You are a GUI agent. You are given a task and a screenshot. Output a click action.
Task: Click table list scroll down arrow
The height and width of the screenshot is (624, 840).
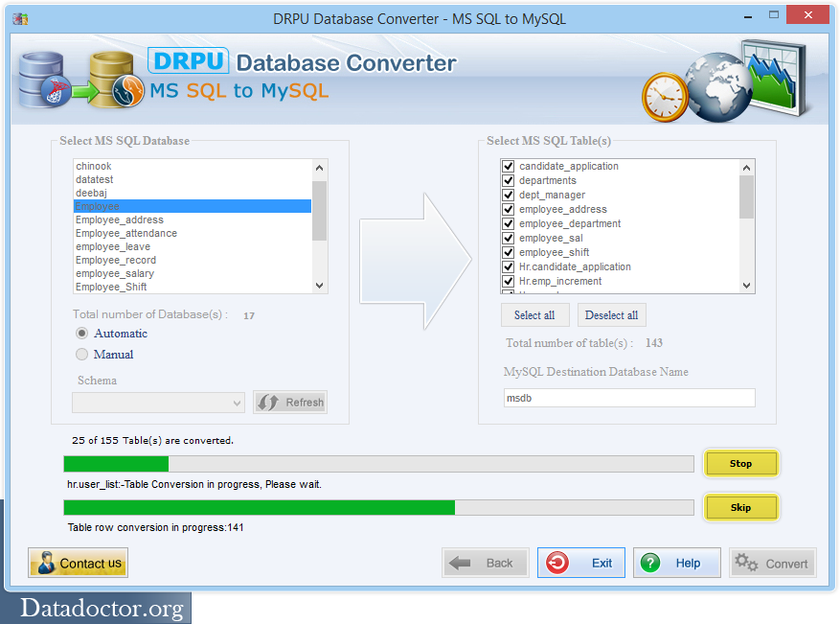(746, 286)
